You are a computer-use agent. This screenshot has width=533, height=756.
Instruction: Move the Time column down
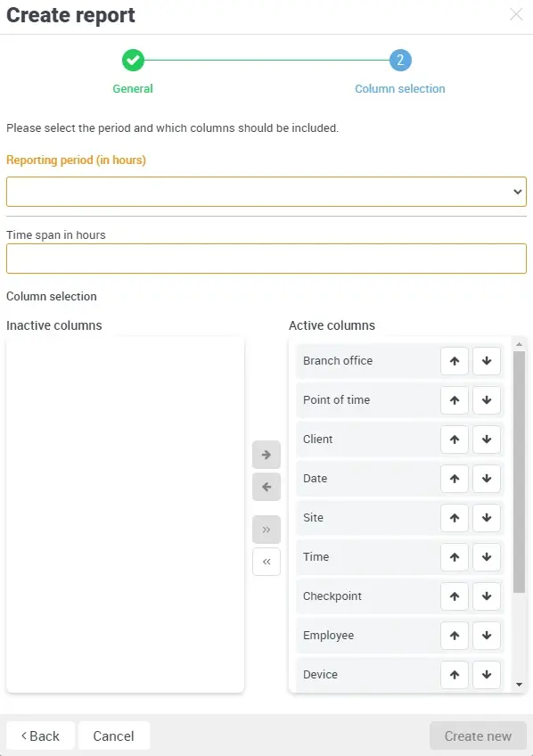(x=487, y=557)
